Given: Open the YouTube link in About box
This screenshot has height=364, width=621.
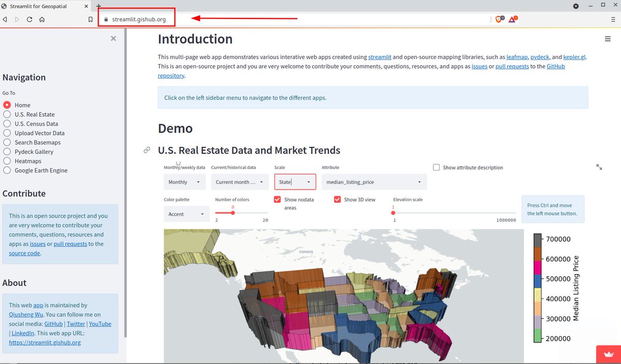Looking at the screenshot, I should [100, 324].
